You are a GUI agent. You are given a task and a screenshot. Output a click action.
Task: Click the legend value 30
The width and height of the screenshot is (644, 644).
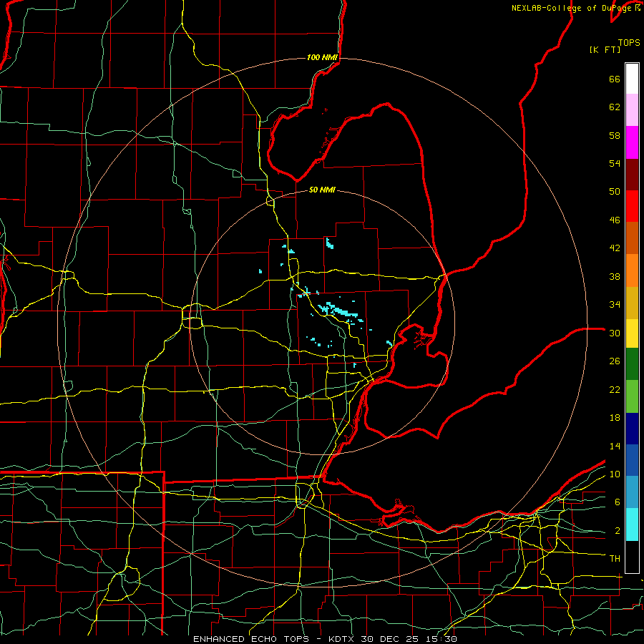615,333
